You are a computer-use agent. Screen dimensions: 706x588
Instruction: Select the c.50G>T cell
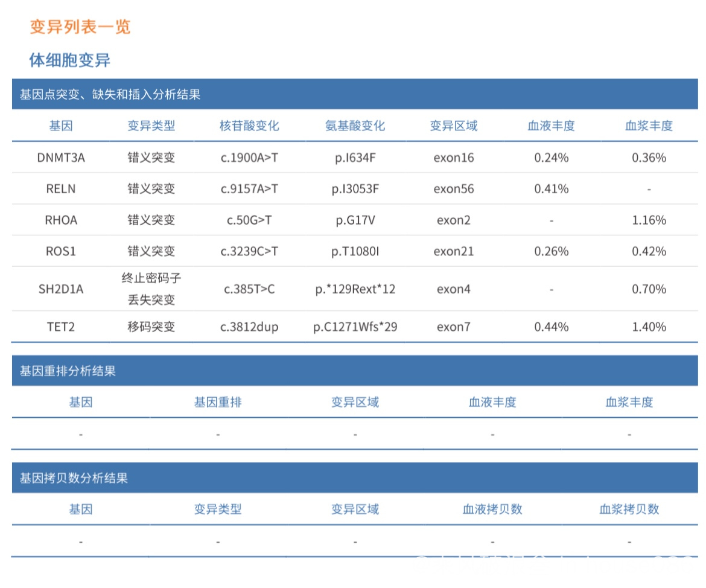[249, 220]
